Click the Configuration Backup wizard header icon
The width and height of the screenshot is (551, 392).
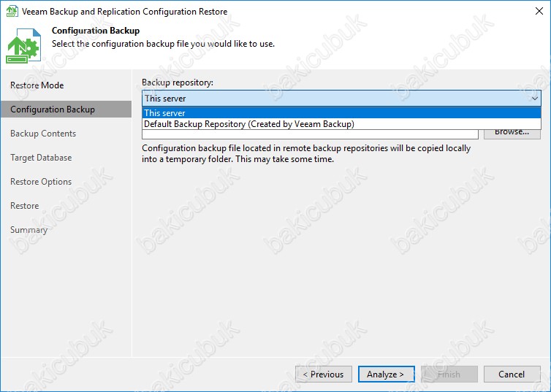click(x=23, y=46)
